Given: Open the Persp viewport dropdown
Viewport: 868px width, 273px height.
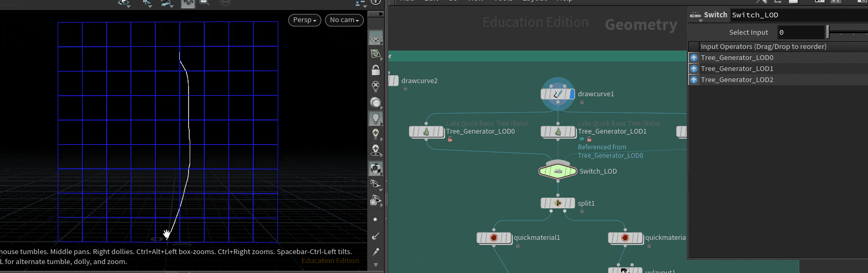Looking at the screenshot, I should coord(305,20).
